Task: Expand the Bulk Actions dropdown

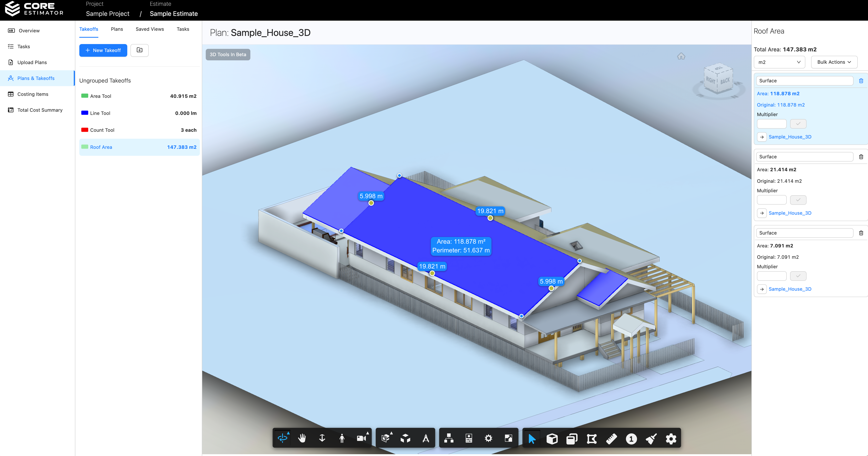Action: tap(834, 62)
